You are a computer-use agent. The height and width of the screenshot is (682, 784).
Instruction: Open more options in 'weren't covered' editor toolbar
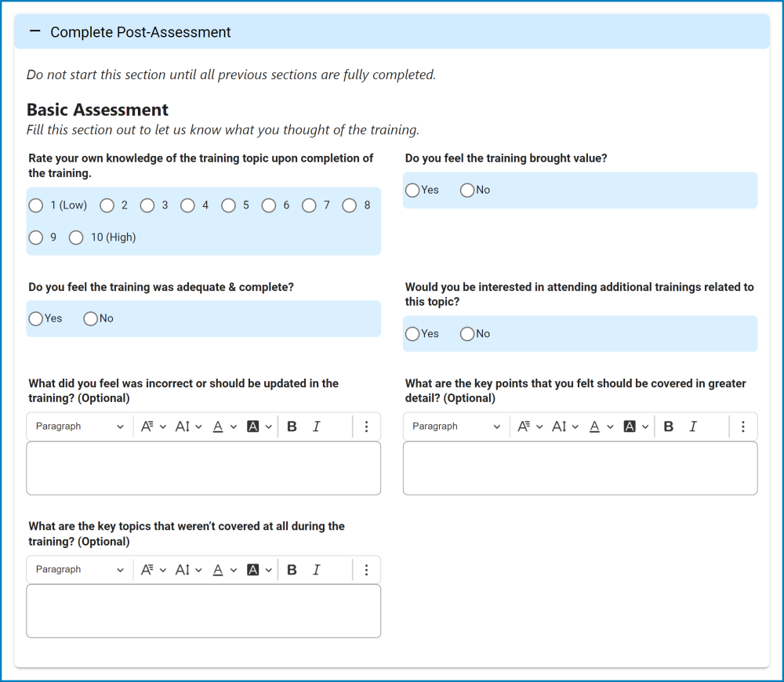366,570
